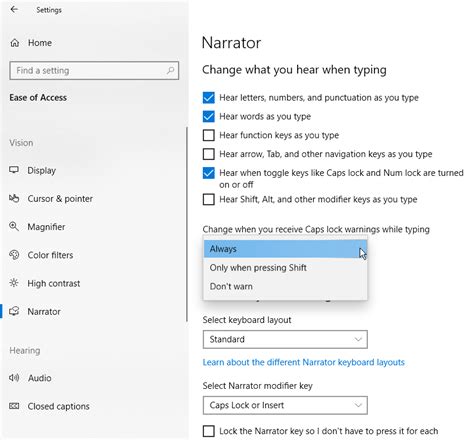Click the Closed captions icon
The height and width of the screenshot is (440, 474).
(14, 406)
